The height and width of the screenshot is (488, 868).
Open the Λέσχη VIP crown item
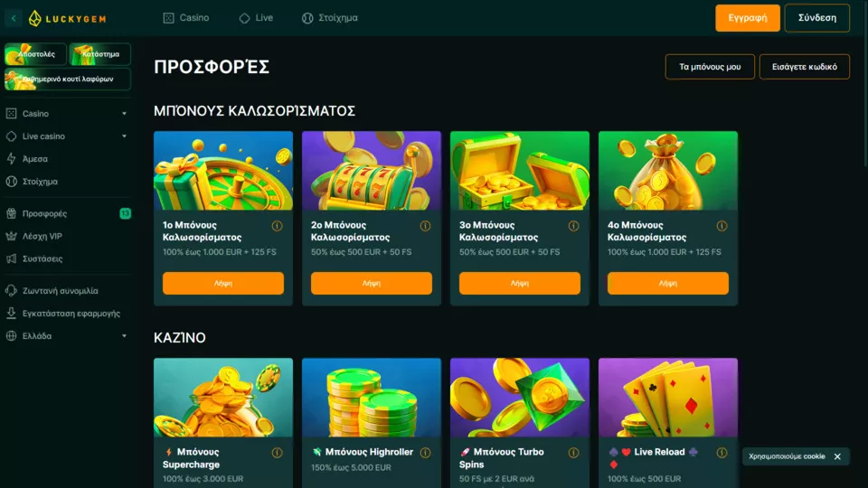click(42, 236)
